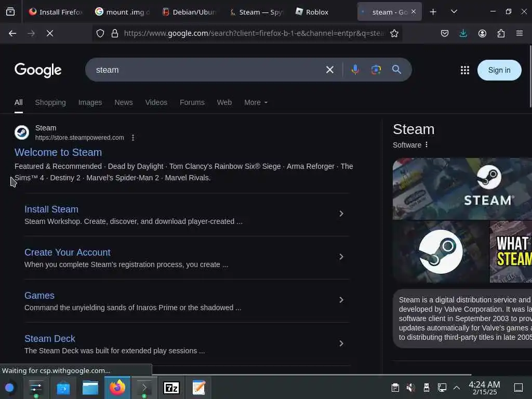Select the Videos search filter

pyautogui.click(x=156, y=102)
